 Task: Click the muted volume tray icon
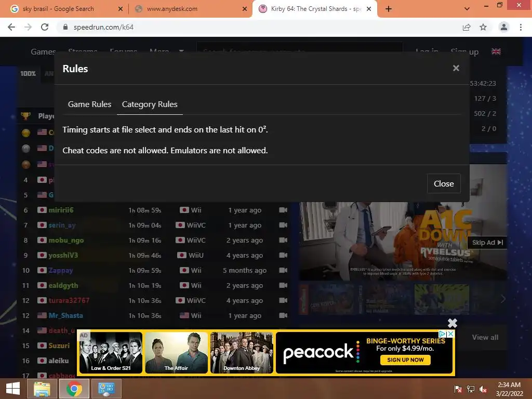point(483,389)
